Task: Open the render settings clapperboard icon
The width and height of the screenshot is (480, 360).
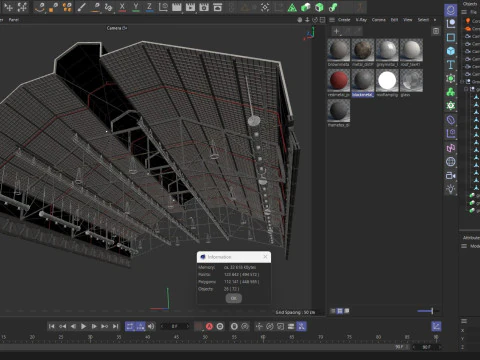Action: (x=204, y=7)
